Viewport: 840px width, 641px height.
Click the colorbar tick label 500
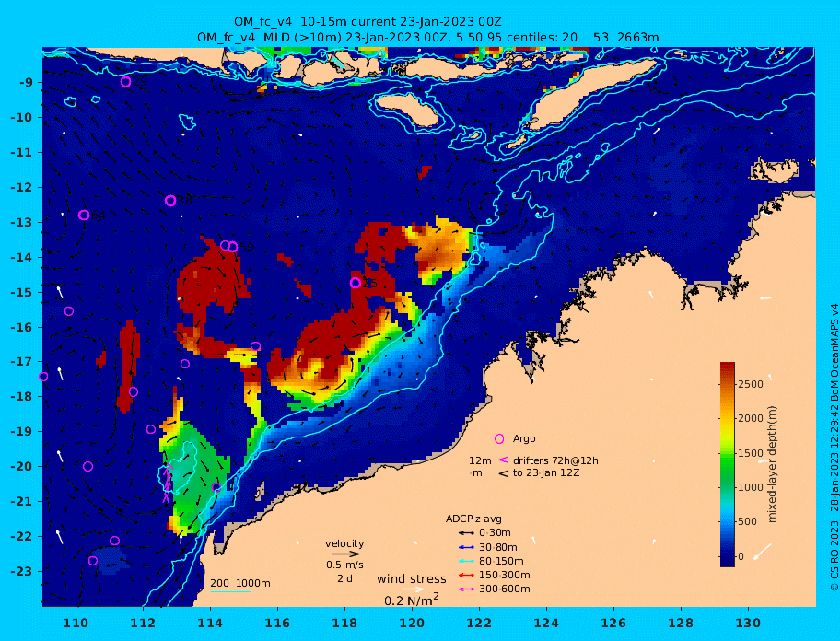(749, 521)
